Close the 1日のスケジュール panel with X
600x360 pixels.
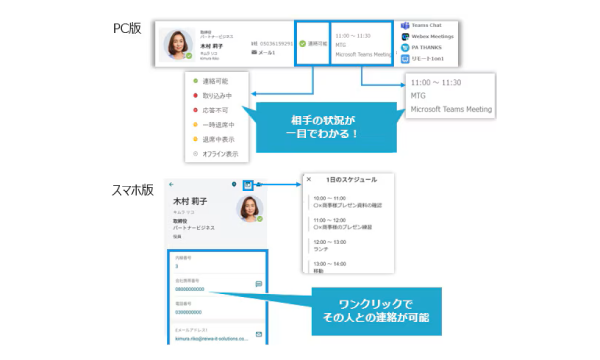(x=309, y=179)
